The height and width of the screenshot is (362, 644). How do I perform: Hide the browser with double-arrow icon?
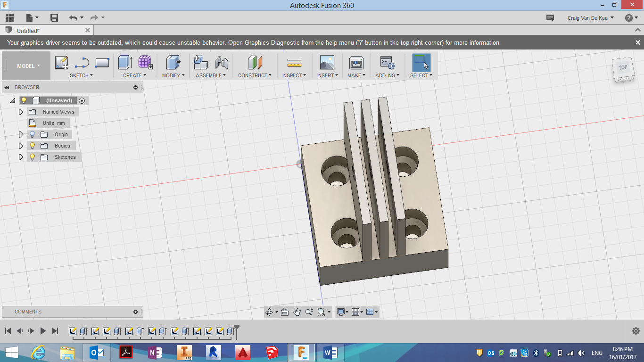7,87
